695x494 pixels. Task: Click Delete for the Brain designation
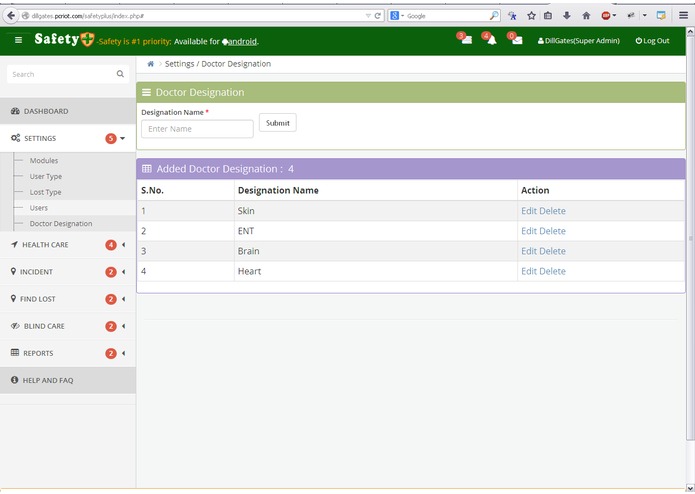(552, 251)
